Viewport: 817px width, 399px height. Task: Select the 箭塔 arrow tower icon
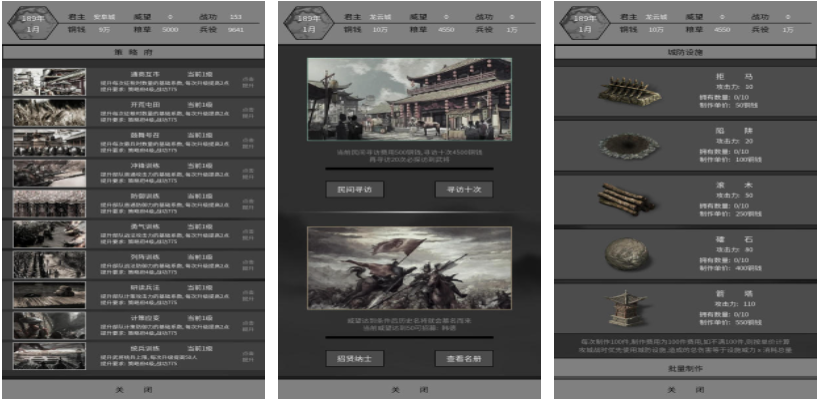[x=627, y=309]
